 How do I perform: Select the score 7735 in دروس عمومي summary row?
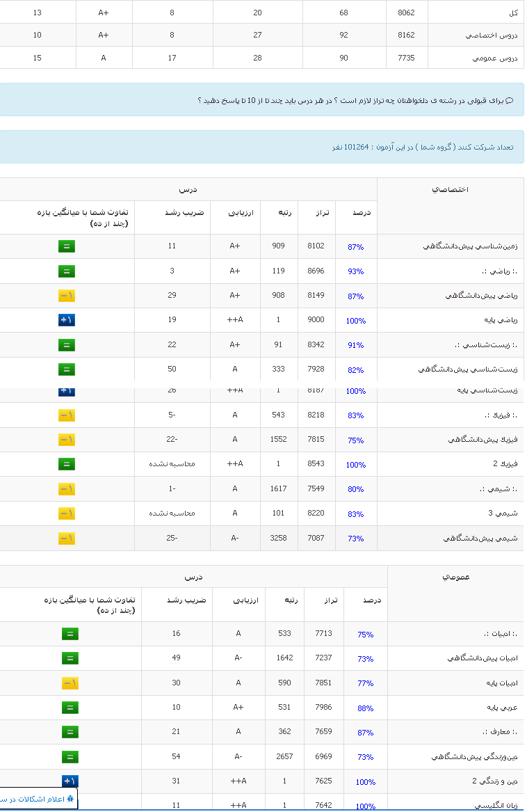tap(407, 58)
